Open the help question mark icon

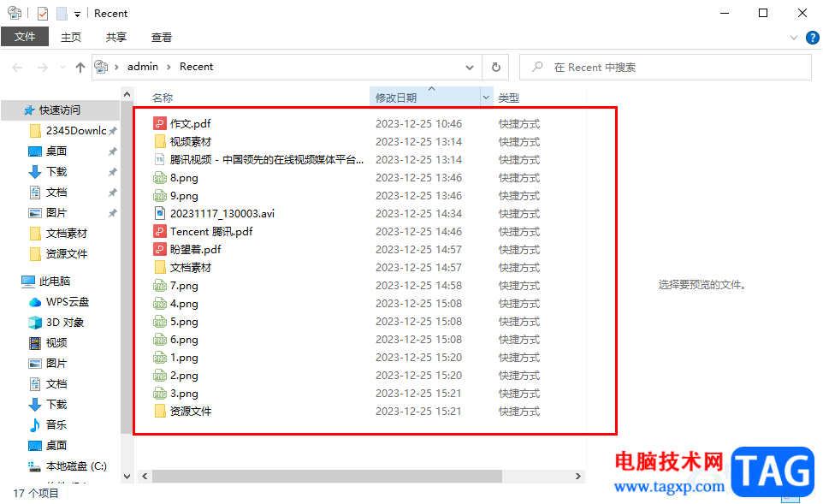click(x=812, y=38)
